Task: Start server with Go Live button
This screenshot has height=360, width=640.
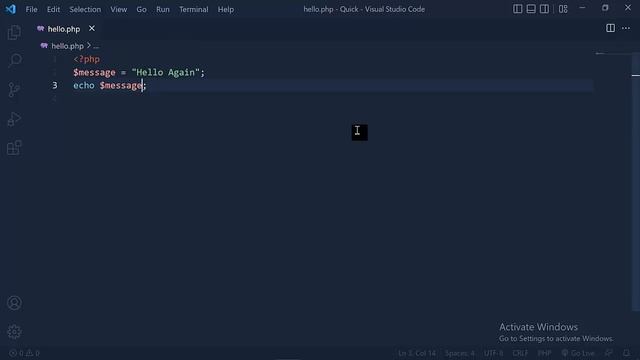Action: pyautogui.click(x=578, y=353)
